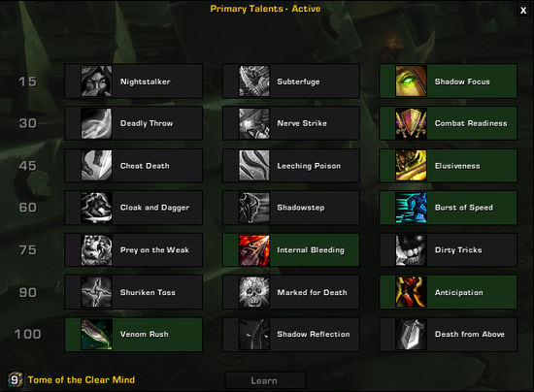Select the Leeching Poison talent icon

point(254,166)
